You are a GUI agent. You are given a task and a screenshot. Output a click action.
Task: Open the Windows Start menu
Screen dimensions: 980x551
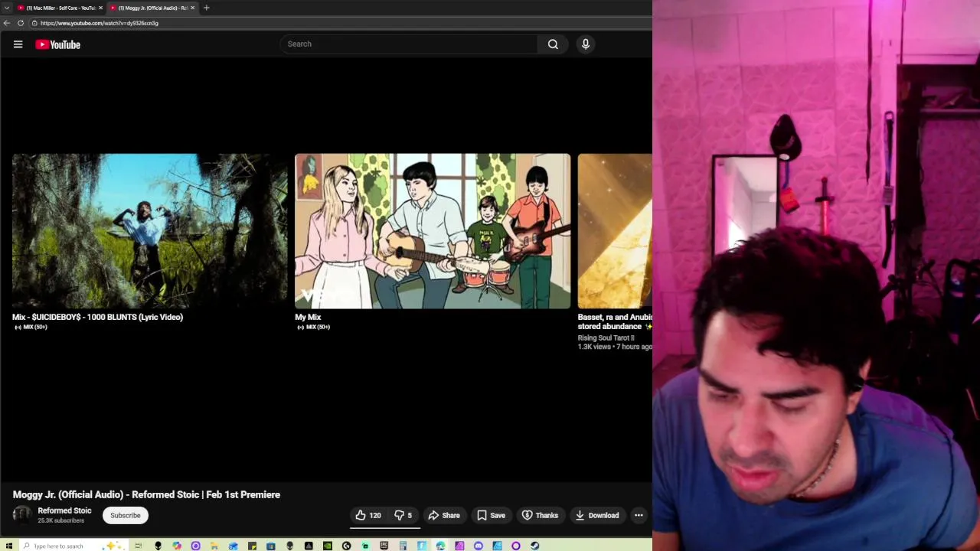[9, 546]
